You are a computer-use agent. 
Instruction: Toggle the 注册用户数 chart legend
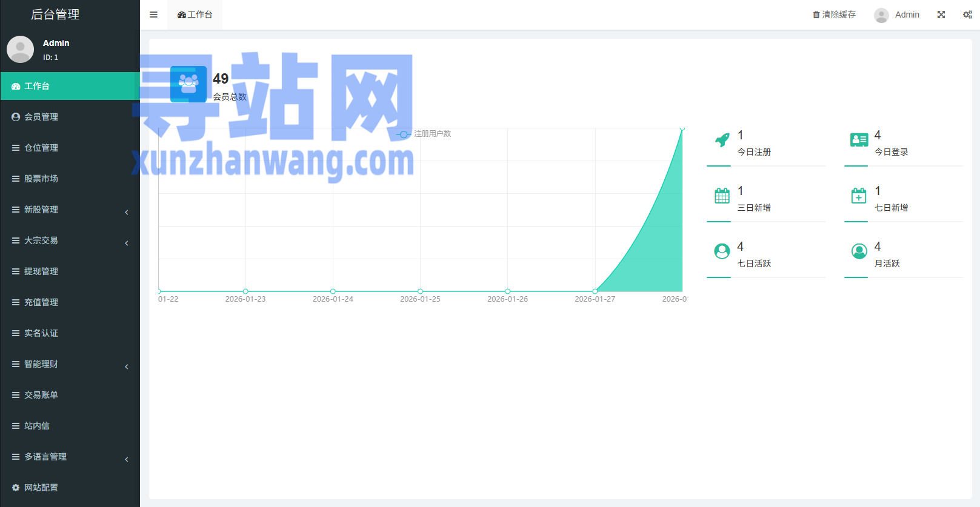424,134
